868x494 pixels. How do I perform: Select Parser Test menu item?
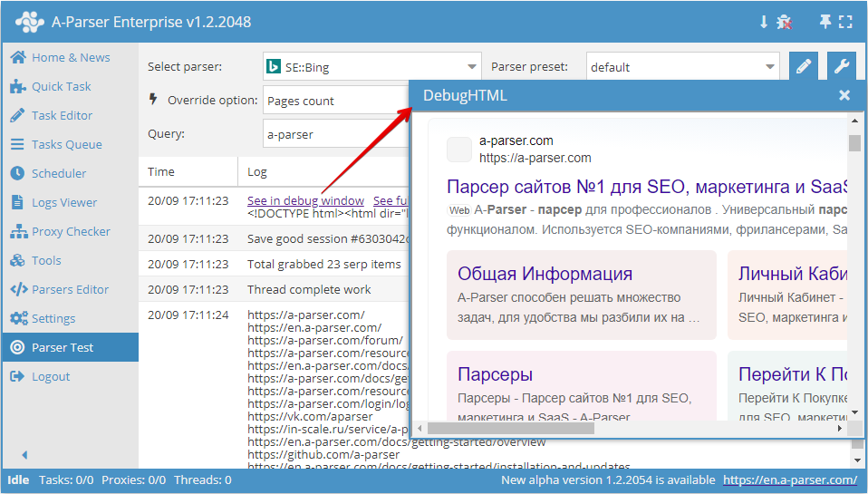71,347
